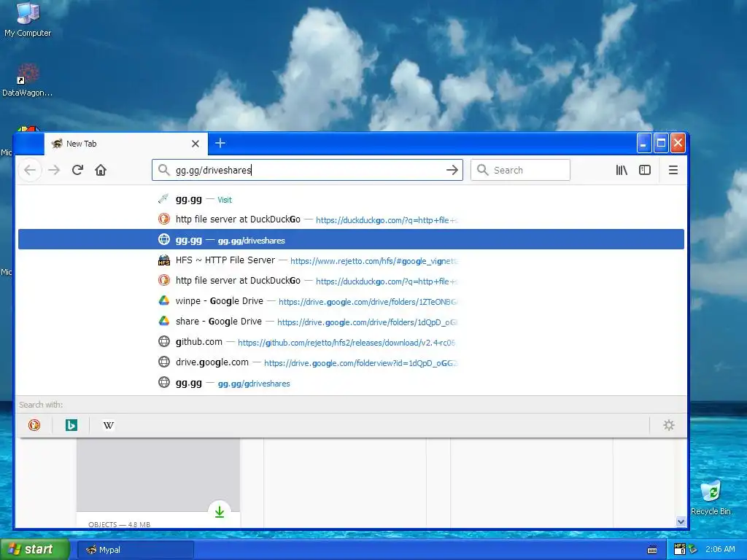Open DataWagon desktop shortcut

(x=27, y=80)
